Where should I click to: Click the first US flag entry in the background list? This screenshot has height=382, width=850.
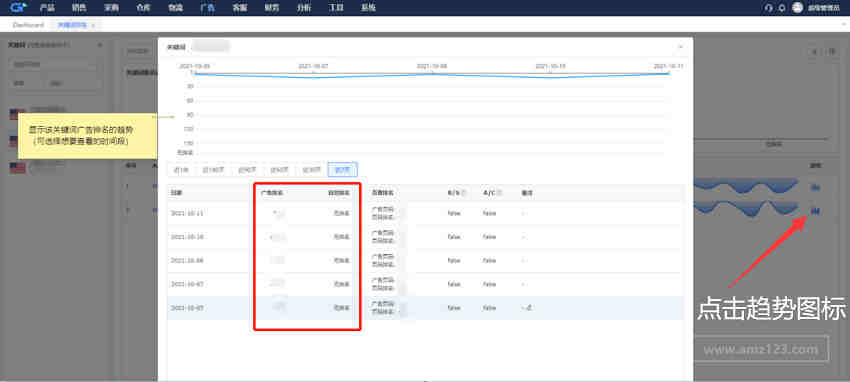[x=17, y=114]
